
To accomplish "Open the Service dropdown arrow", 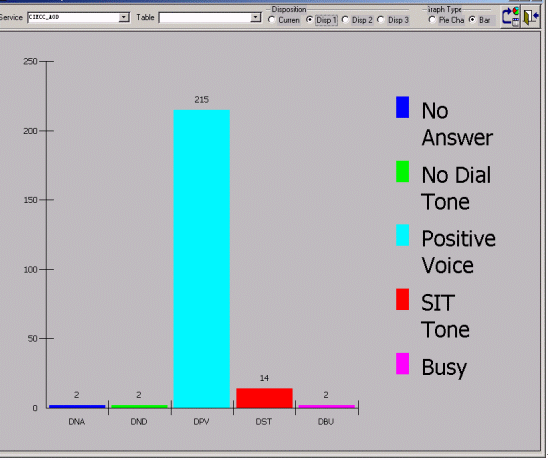I will click(x=124, y=17).
